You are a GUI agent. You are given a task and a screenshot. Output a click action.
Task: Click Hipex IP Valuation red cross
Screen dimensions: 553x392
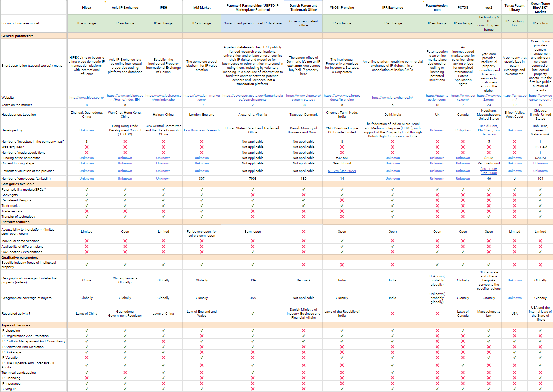[x=87, y=358]
